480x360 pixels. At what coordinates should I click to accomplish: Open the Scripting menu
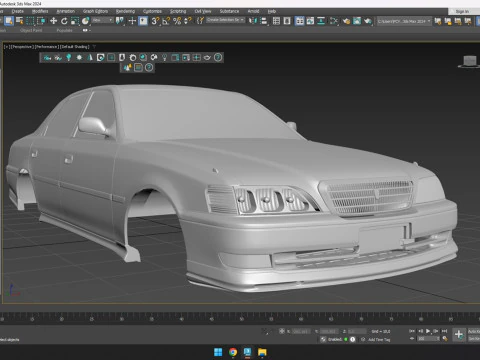pos(178,11)
